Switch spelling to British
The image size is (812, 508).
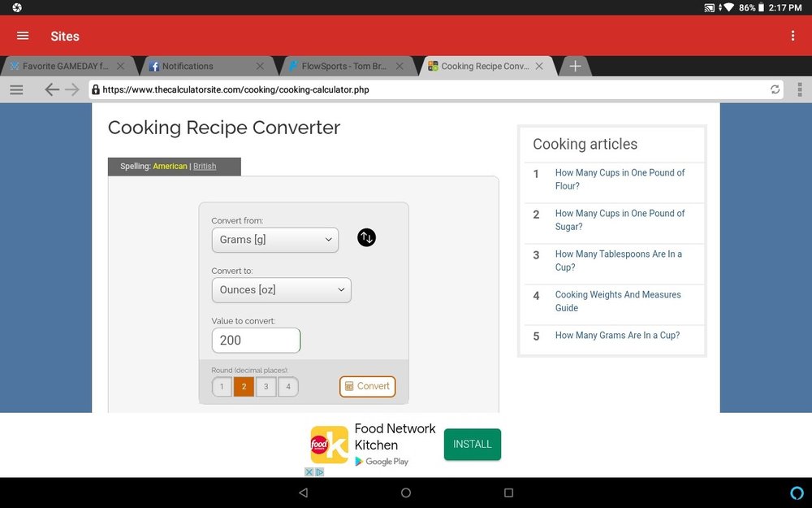[x=205, y=167]
